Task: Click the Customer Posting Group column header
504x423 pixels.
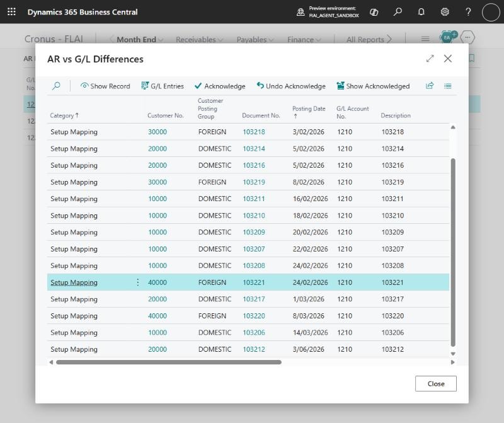Action: click(210, 108)
